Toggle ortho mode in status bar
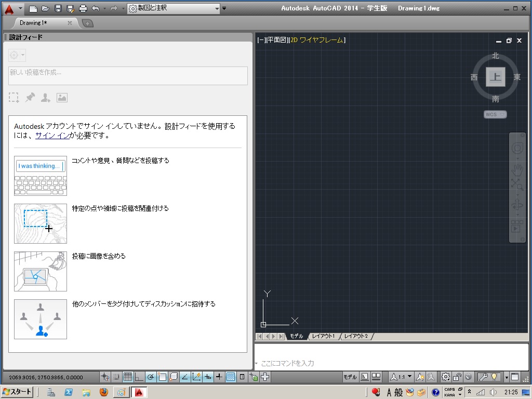 pyautogui.click(x=139, y=377)
